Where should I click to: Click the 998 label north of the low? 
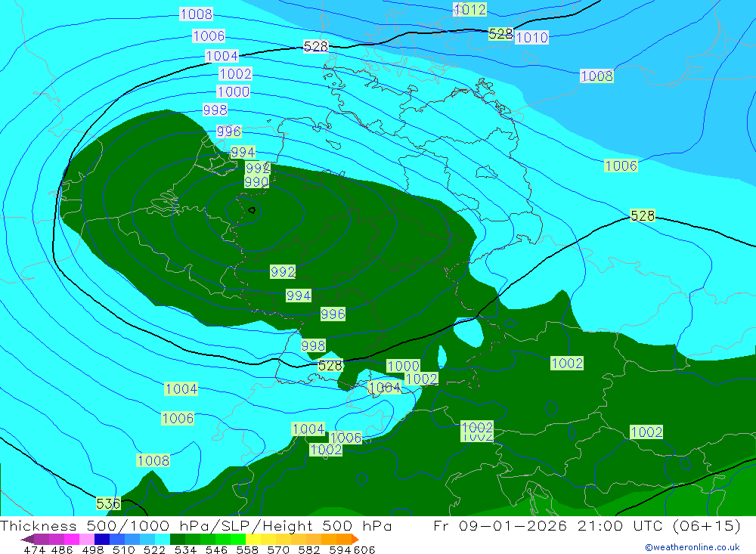[x=215, y=110]
